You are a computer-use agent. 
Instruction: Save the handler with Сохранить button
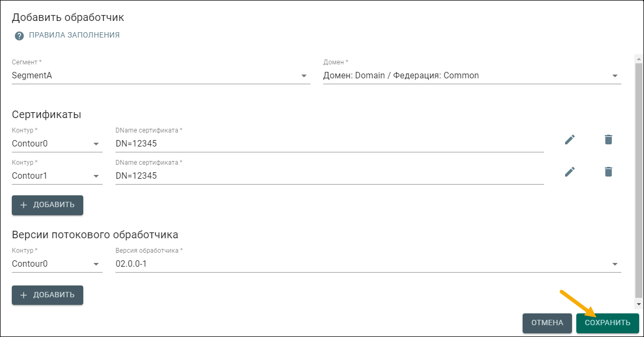pyautogui.click(x=607, y=323)
